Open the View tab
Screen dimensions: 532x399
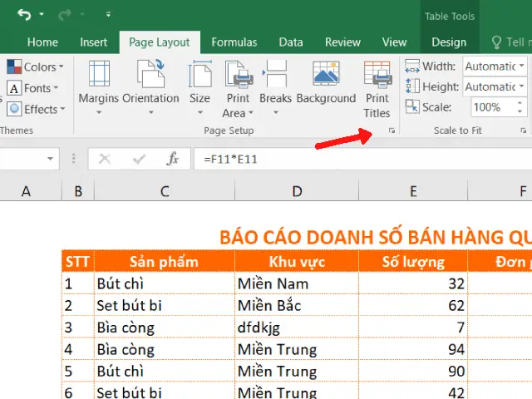(x=394, y=42)
